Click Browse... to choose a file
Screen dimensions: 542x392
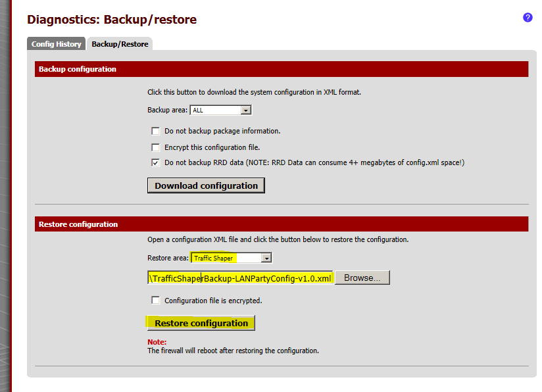(362, 278)
